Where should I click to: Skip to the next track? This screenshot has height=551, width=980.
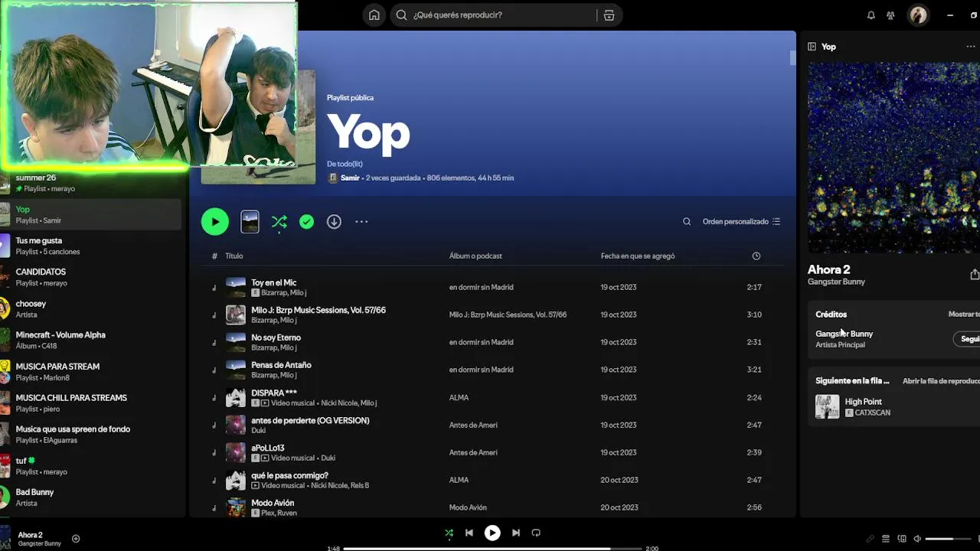515,533
